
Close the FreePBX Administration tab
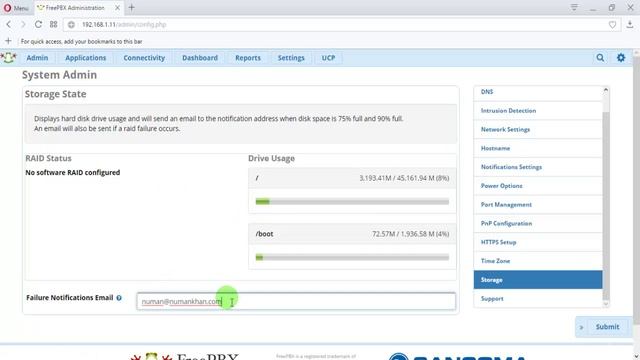[x=118, y=8]
